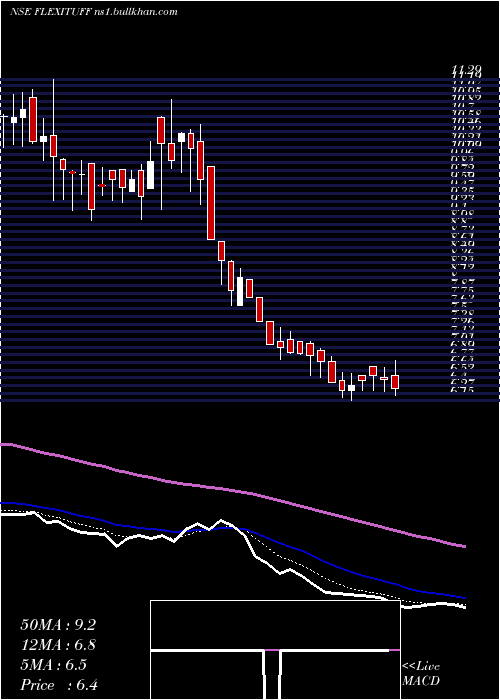
Task: Click the NSE FLEXITUFF chart title
Action: 94,12
